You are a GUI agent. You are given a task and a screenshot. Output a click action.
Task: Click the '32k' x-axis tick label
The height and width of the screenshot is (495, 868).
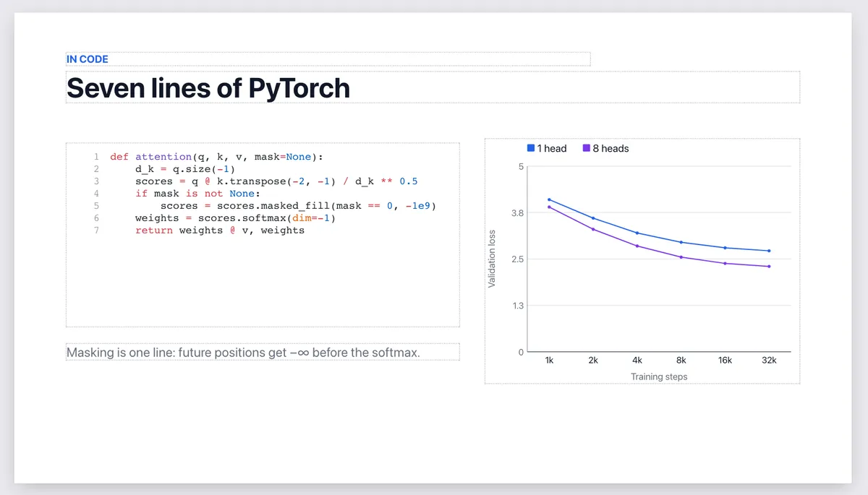(769, 360)
